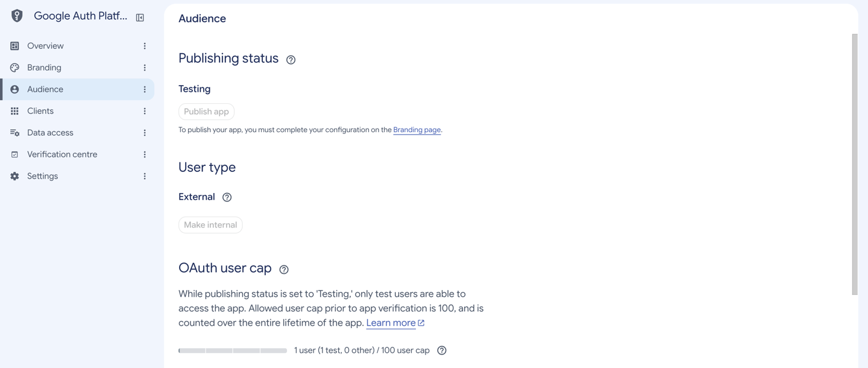Open the Learn more link
The image size is (868, 368).
[x=391, y=323]
